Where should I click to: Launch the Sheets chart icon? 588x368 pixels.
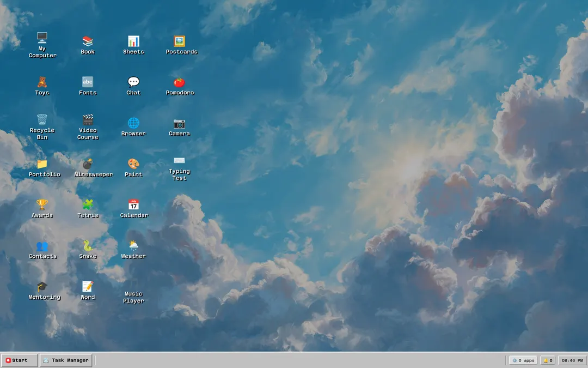[133, 41]
